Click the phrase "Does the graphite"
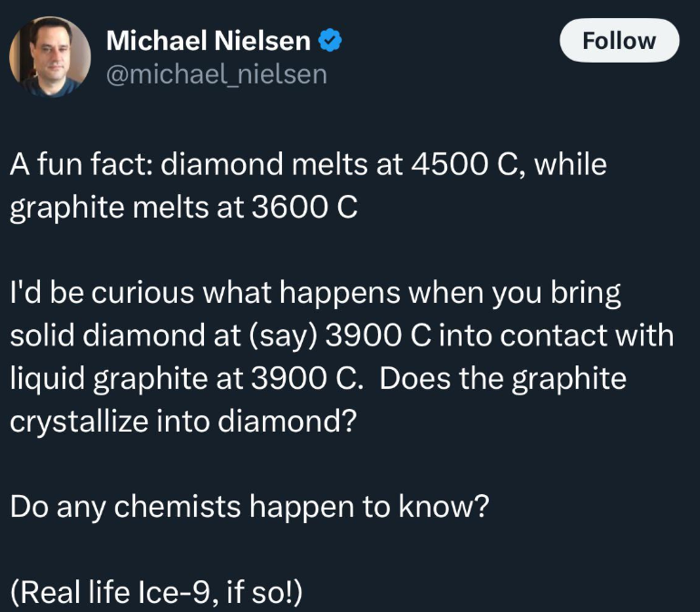This screenshot has height=612, width=700. click(503, 376)
